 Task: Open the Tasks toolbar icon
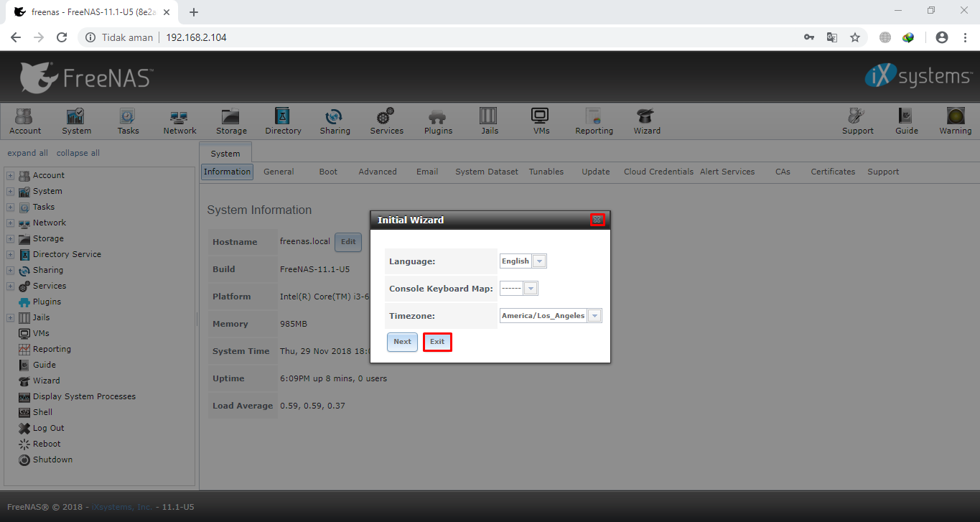coord(128,121)
